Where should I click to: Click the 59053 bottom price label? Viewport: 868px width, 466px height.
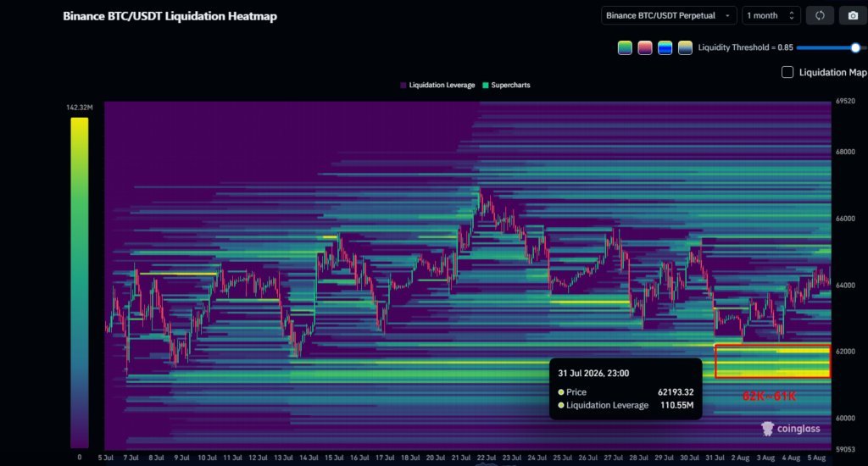(845, 449)
